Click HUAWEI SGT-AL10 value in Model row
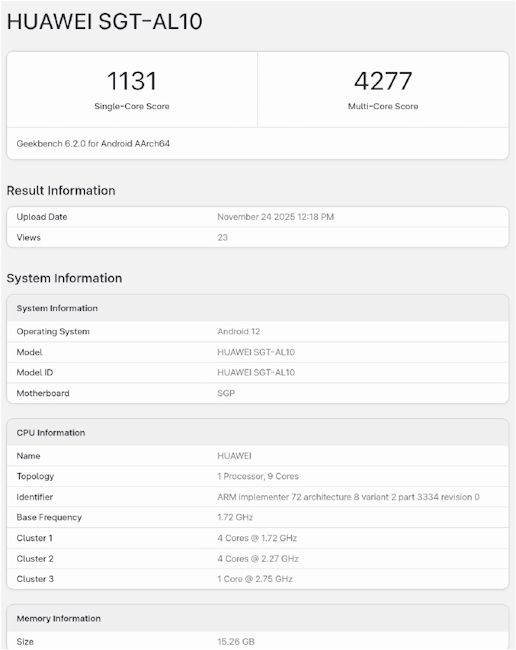The width and height of the screenshot is (516, 650). [256, 352]
